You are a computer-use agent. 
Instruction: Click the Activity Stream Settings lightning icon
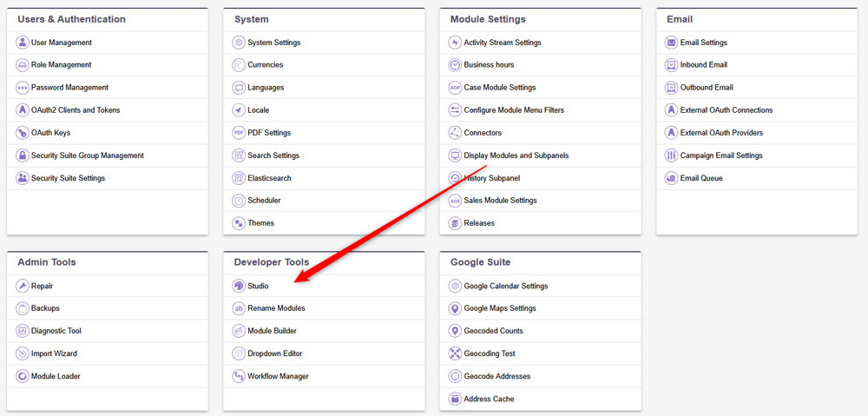point(455,42)
